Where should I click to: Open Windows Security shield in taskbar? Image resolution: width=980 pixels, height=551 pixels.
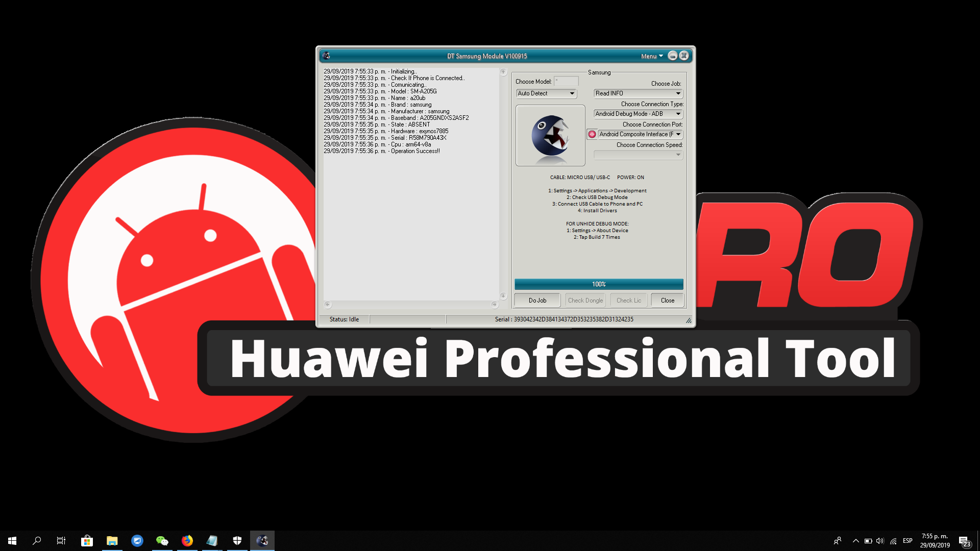pos(237,541)
